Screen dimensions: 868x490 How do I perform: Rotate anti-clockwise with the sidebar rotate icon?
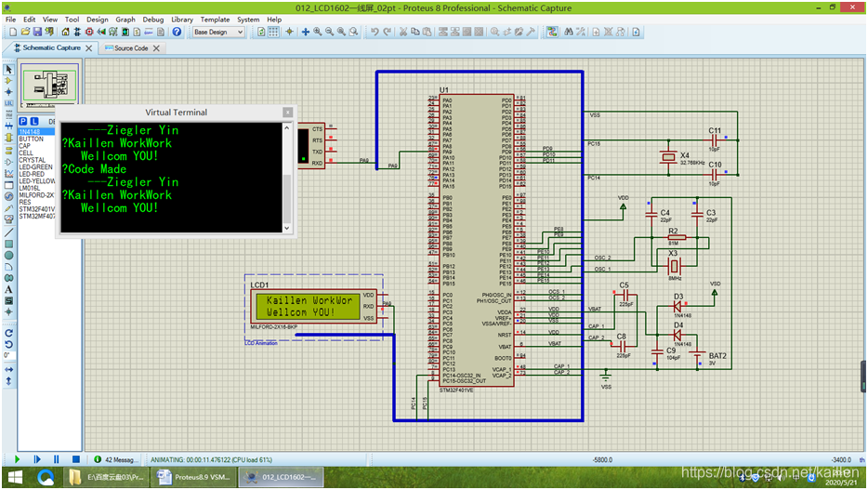(8, 344)
